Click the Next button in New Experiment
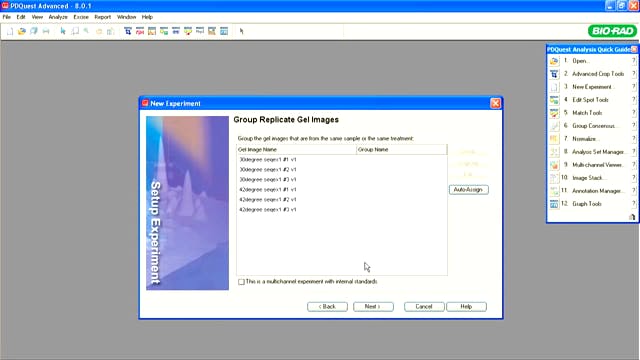 [x=373, y=307]
